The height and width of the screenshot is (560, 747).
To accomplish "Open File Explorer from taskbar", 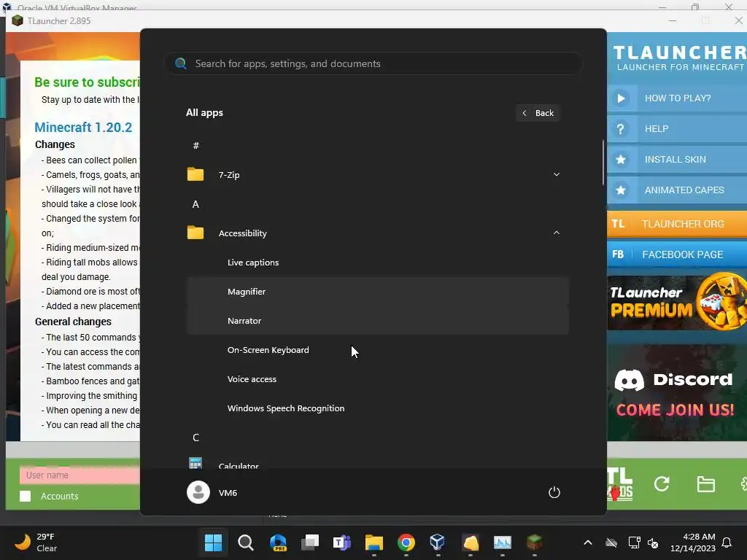I will (x=374, y=542).
